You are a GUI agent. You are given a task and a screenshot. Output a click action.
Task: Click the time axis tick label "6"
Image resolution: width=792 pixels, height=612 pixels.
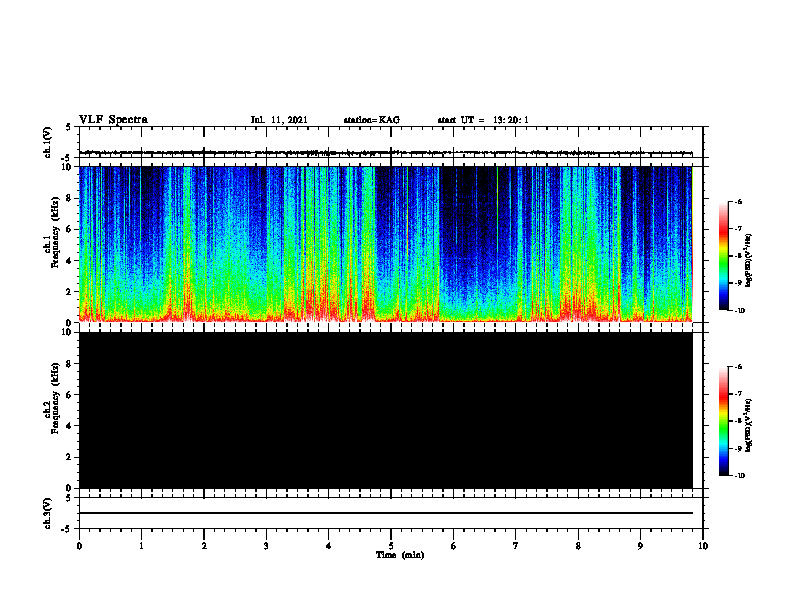[454, 546]
